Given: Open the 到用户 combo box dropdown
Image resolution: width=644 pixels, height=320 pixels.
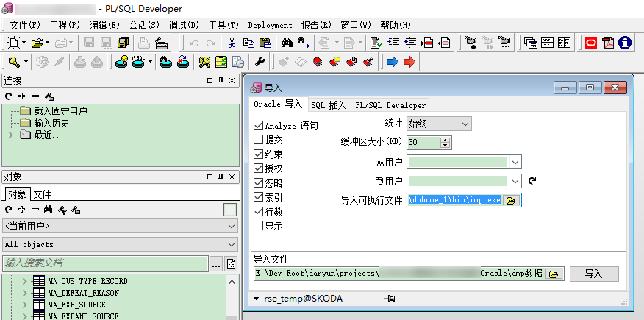Looking at the screenshot, I should click(x=515, y=181).
